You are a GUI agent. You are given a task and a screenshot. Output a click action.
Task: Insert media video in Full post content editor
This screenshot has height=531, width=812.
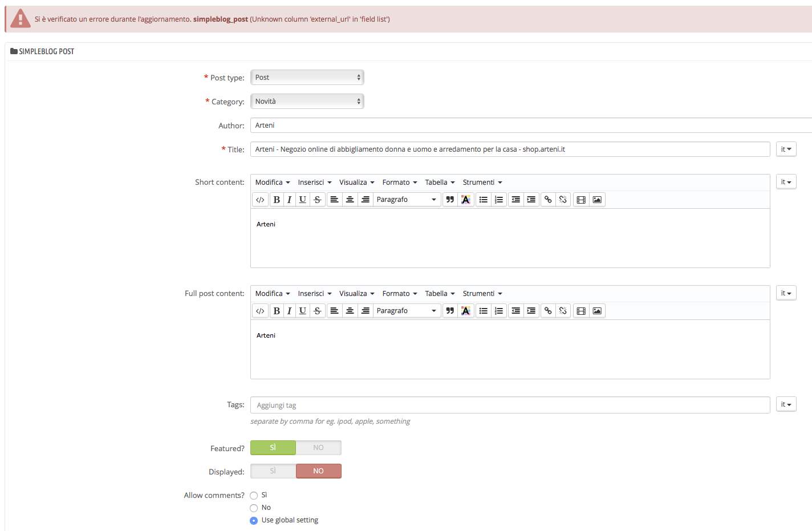[x=581, y=311]
